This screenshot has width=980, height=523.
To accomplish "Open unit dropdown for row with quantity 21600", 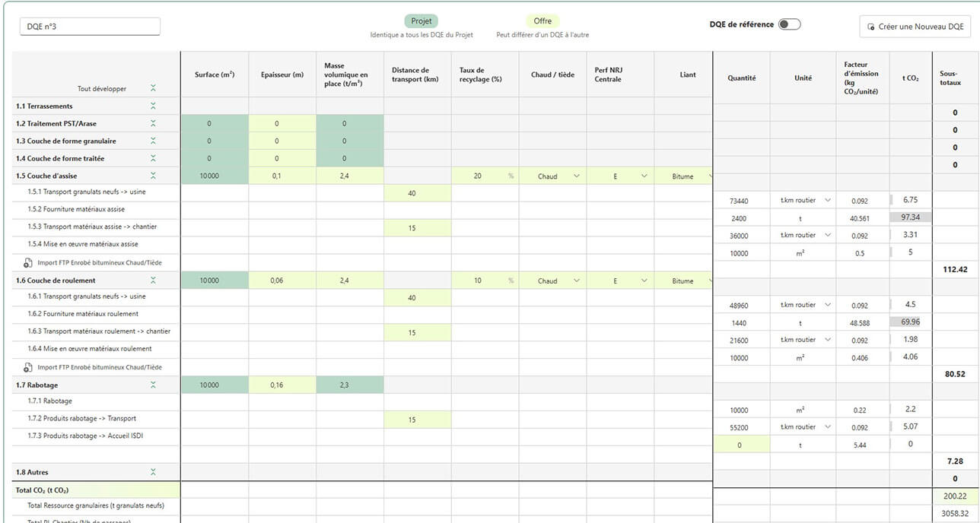I will coord(803,341).
